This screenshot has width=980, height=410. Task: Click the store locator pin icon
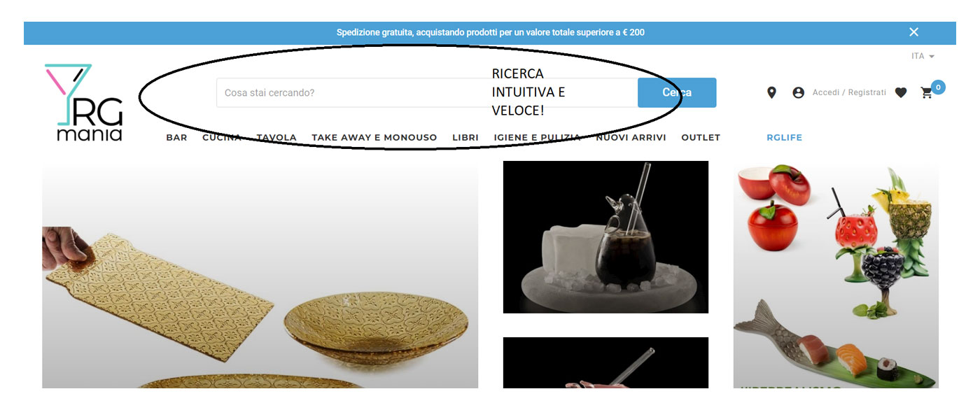(x=771, y=92)
